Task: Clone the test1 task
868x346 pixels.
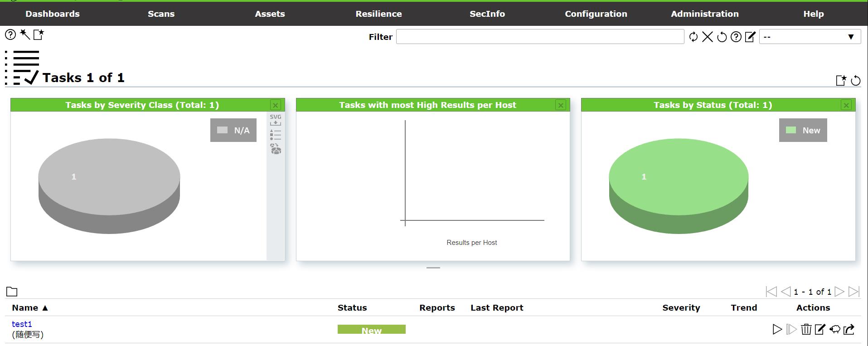Action: pyautogui.click(x=834, y=329)
